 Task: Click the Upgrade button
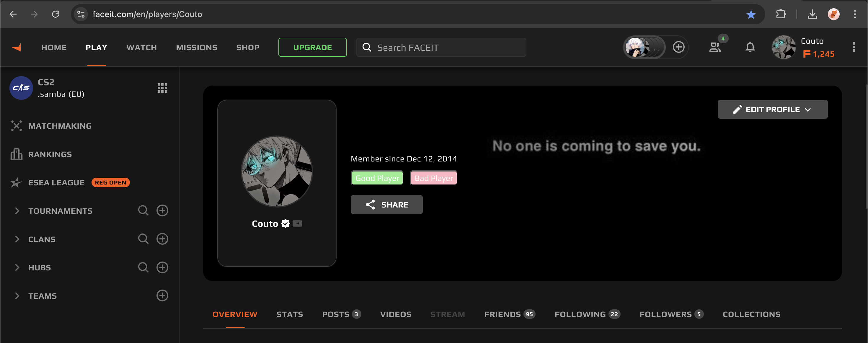[312, 47]
